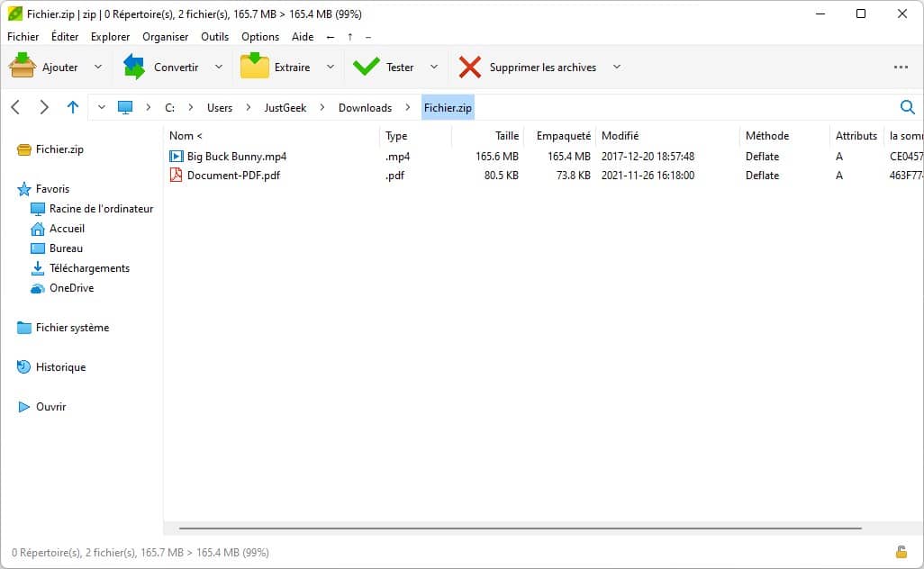Click the Accueil house icon

pos(38,229)
